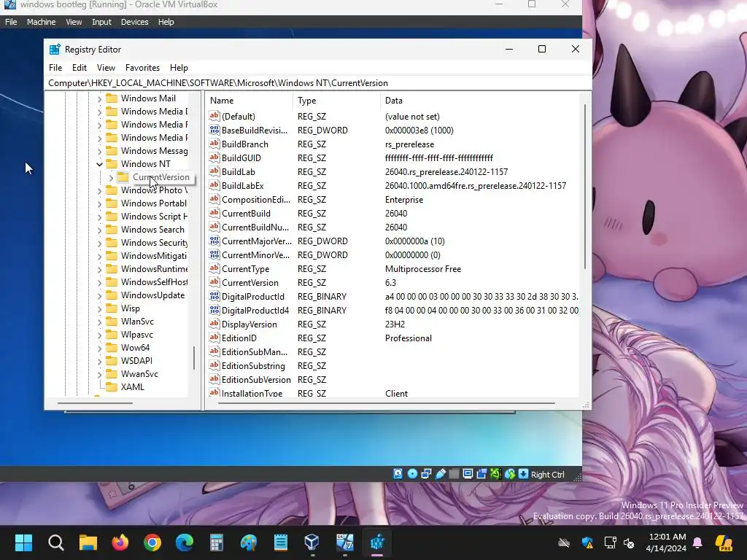Expand the CurrentVersion subkey
Screen dimensions: 747x560
tap(111, 178)
